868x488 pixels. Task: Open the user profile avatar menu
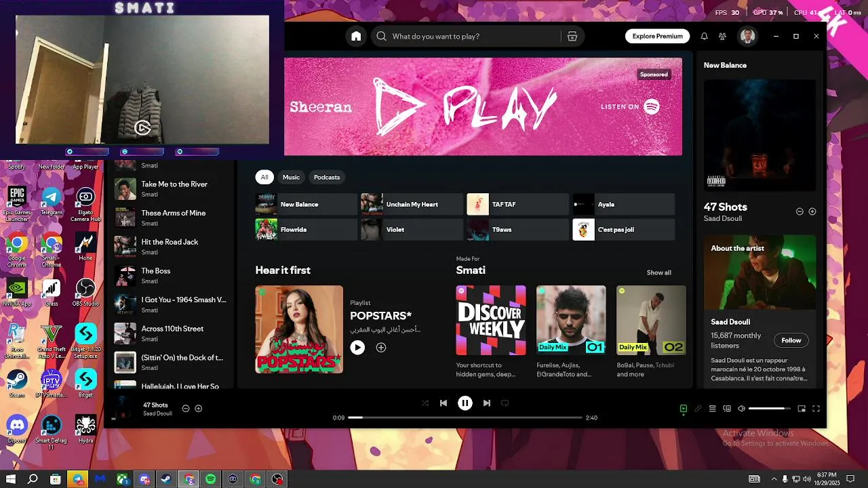pos(747,37)
